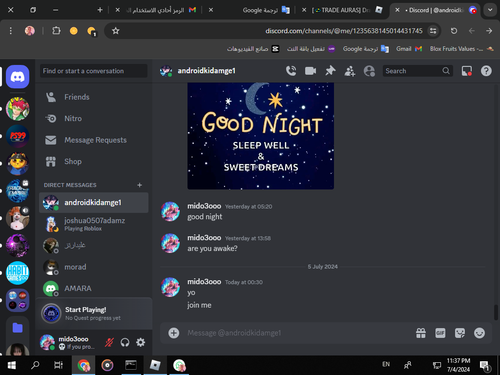
Task: Open Chrome extensions menu
Action: [56, 31]
